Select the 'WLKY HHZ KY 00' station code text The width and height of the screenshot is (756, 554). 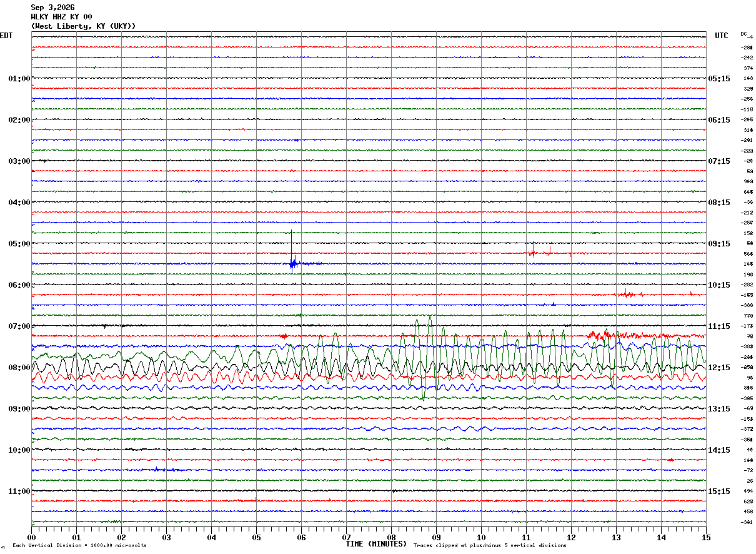[62, 17]
